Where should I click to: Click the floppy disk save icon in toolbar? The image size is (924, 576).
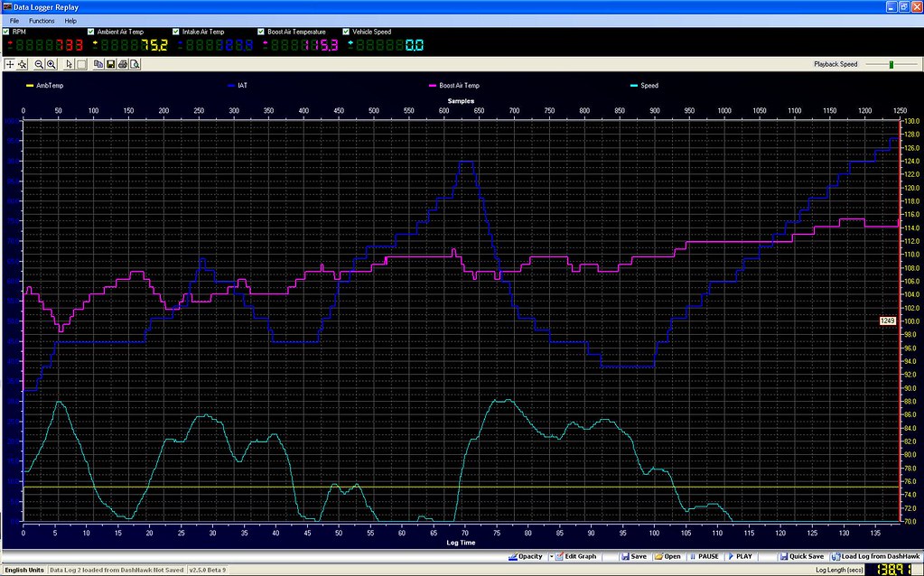click(110, 64)
